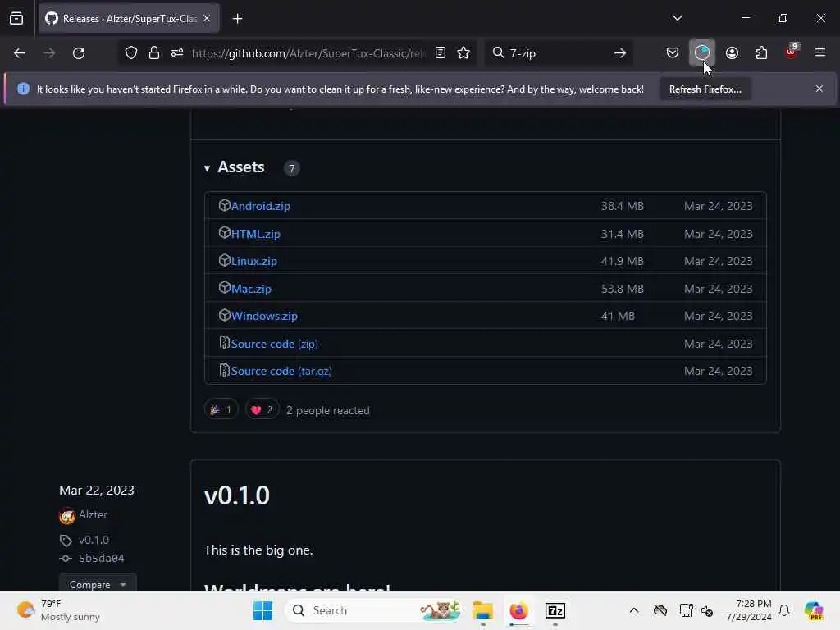Open the v0.1.0 release title link
840x630 pixels.
237,495
